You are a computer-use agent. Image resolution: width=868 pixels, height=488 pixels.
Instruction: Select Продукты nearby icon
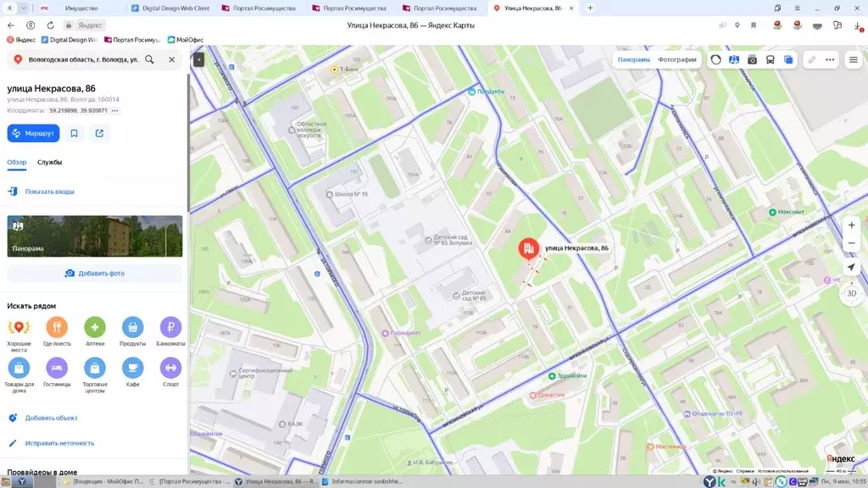[x=133, y=328]
